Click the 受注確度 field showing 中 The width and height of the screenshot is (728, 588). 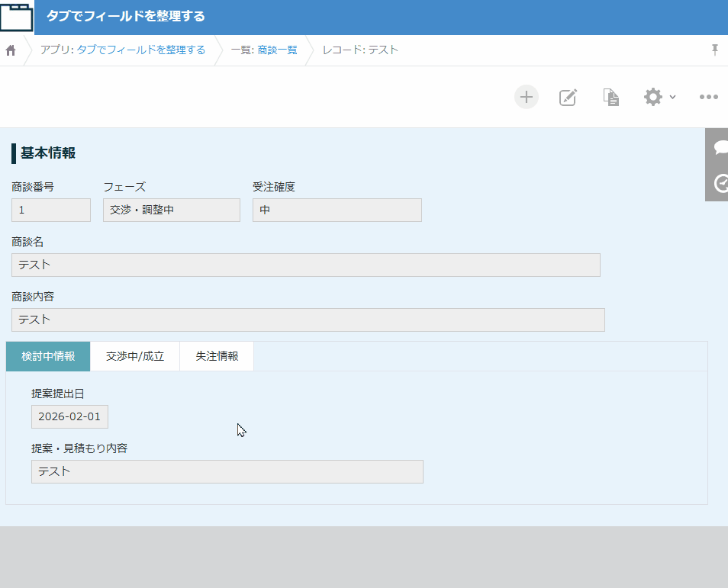click(x=337, y=210)
